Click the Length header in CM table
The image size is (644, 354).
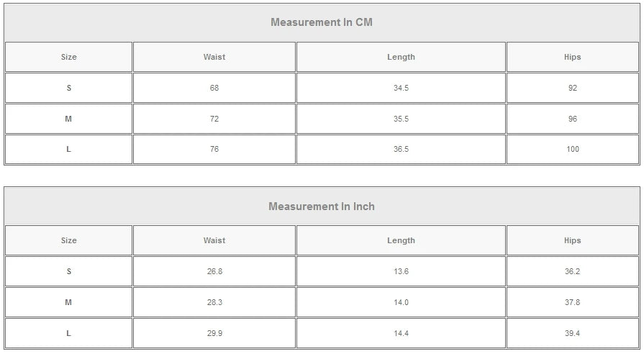pyautogui.click(x=401, y=57)
